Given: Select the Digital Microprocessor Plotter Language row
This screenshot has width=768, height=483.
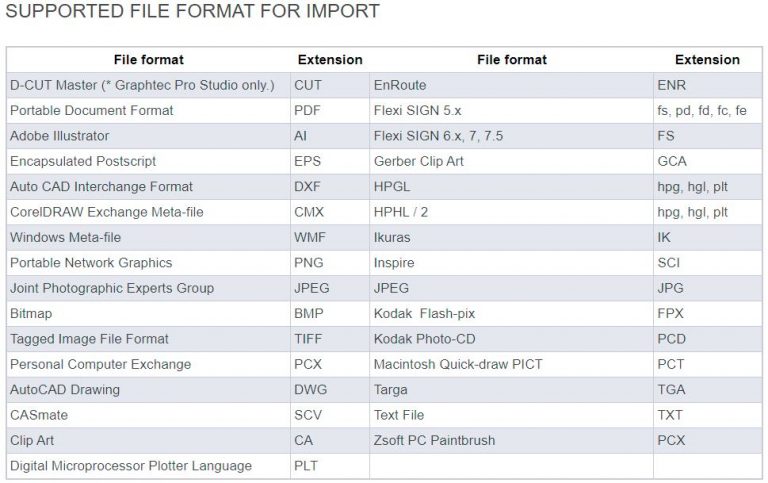Looking at the screenshot, I should [x=131, y=466].
